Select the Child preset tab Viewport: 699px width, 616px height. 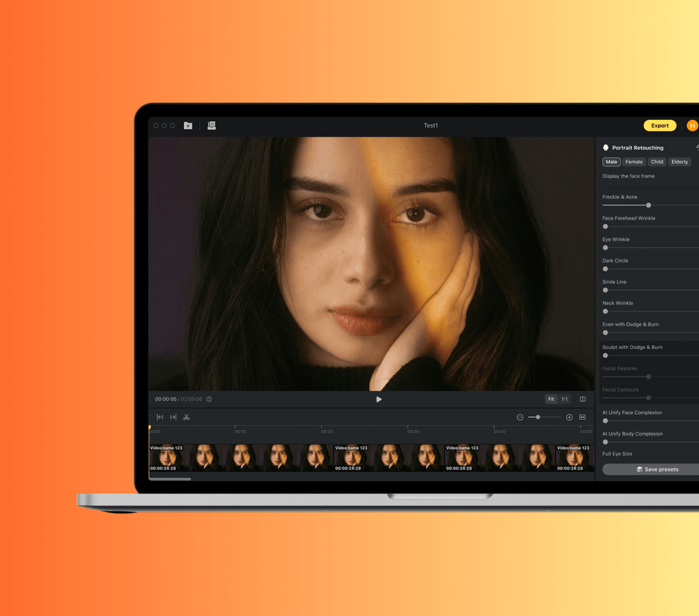(x=657, y=162)
